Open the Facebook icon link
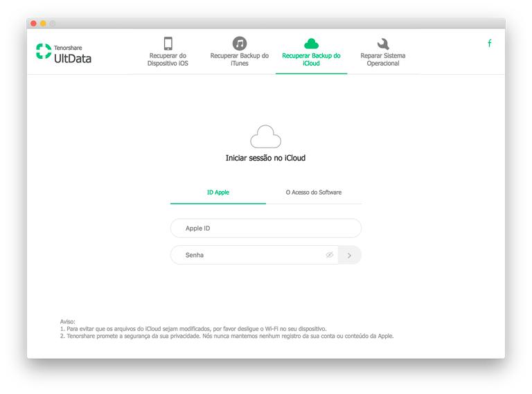 coord(489,44)
